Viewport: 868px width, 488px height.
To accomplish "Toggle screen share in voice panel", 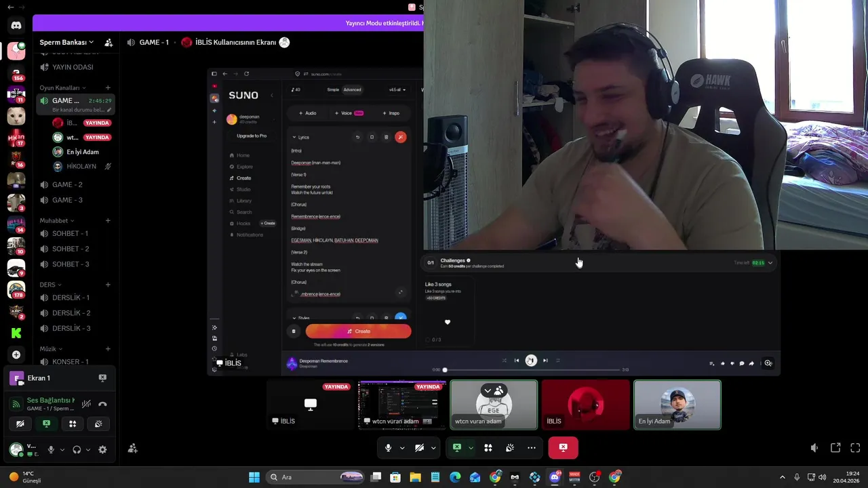I will point(46,424).
